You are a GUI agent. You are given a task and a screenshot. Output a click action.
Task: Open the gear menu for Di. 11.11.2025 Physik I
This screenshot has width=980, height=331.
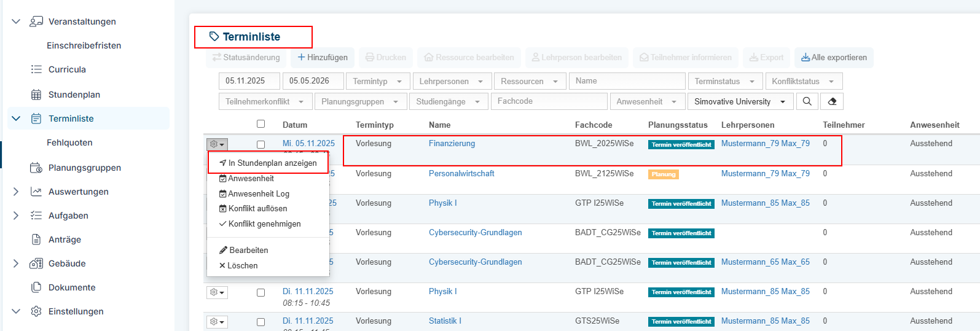click(217, 292)
